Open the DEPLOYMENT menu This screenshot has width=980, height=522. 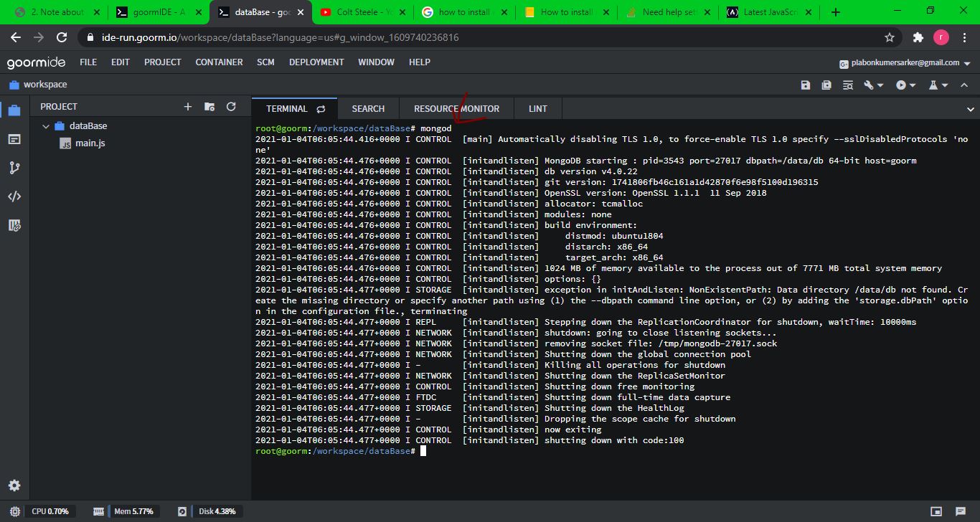point(316,62)
